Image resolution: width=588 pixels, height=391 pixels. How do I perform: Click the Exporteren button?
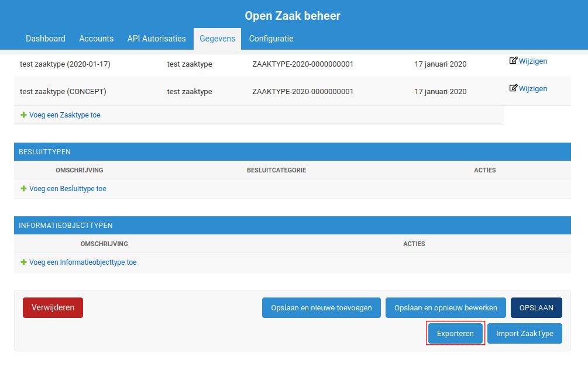455,333
